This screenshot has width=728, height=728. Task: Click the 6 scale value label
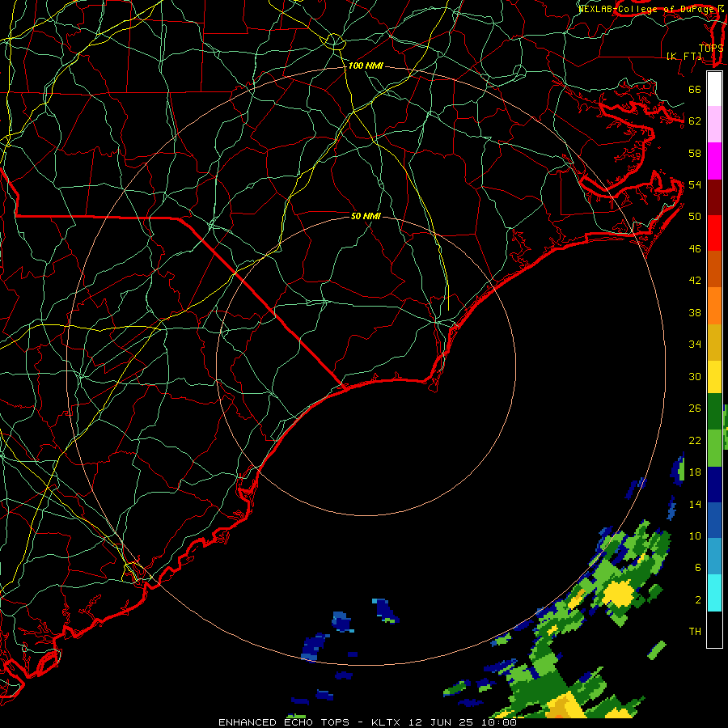click(x=698, y=568)
